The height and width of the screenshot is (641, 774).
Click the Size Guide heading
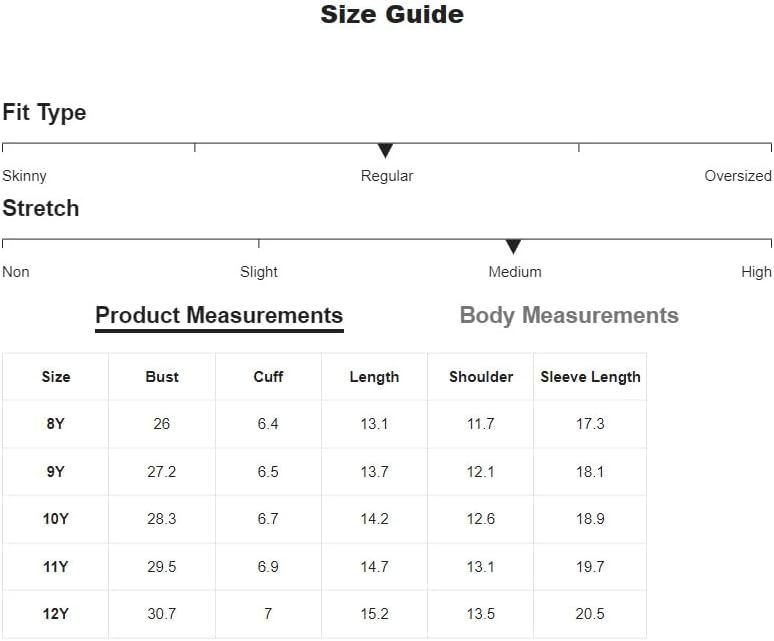(x=392, y=14)
